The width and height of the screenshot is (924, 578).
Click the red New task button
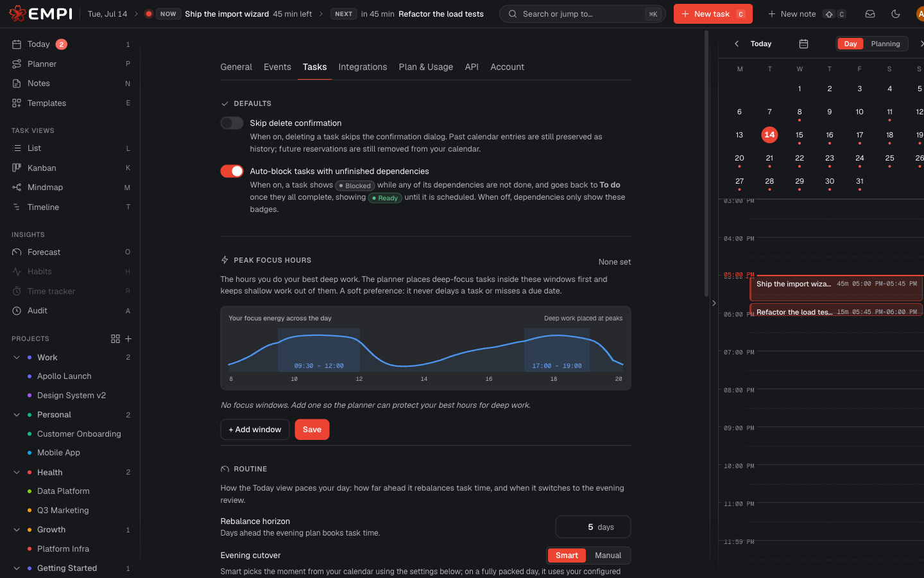(x=713, y=13)
